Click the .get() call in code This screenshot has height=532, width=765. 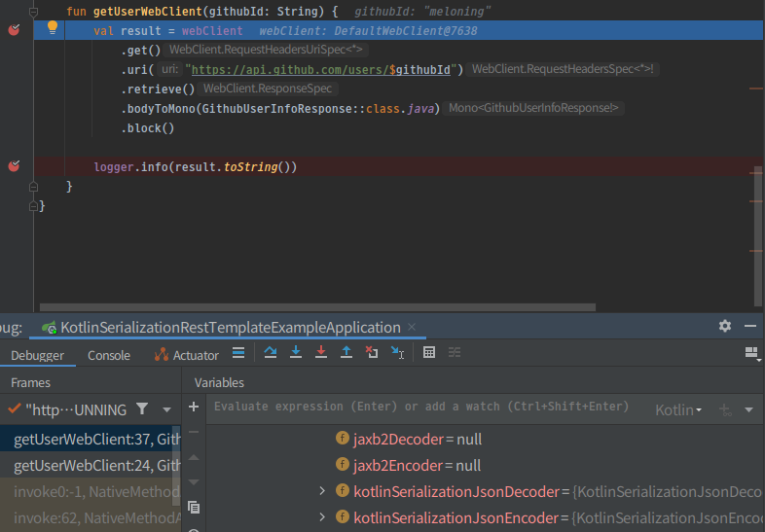[141, 51]
